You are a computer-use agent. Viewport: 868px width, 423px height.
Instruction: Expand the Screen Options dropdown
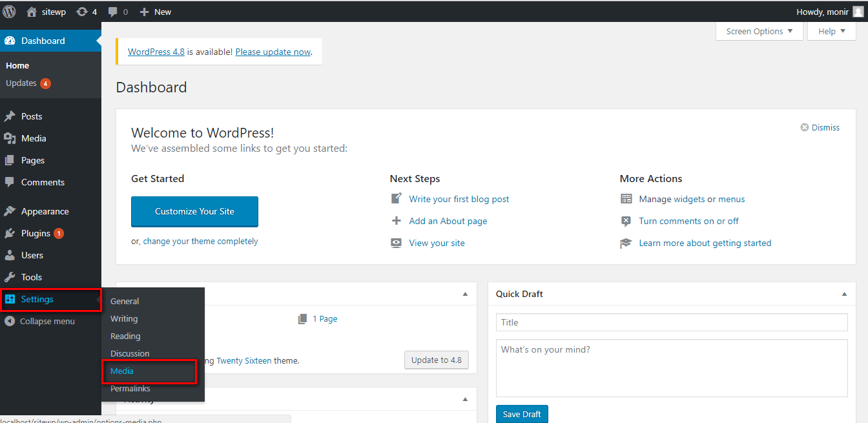[x=759, y=31]
